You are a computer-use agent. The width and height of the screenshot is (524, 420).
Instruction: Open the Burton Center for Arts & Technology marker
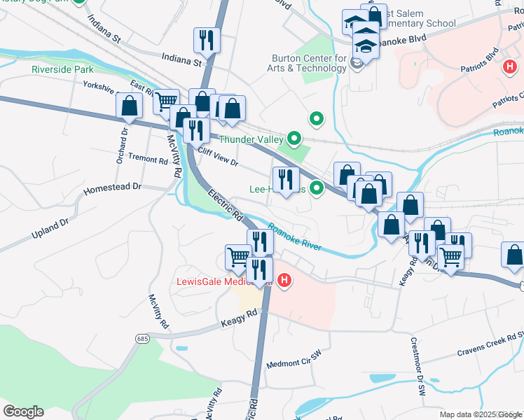(357, 62)
